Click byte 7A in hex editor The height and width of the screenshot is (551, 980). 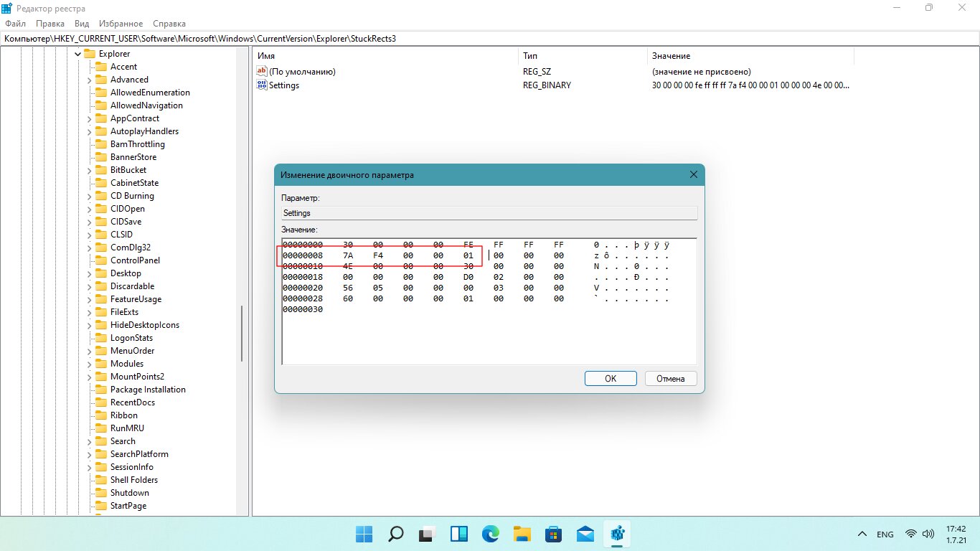point(348,255)
